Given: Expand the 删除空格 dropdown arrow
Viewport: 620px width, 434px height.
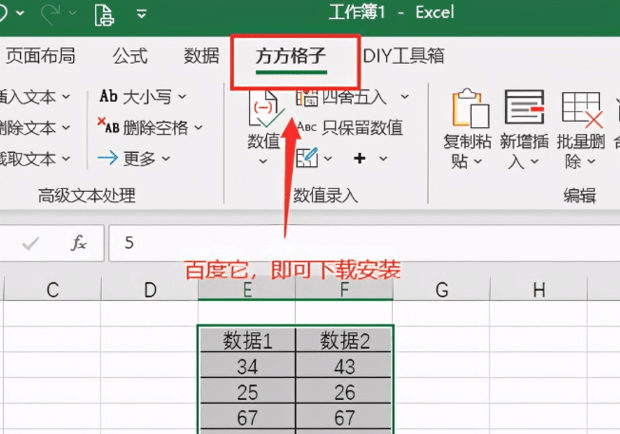Looking at the screenshot, I should click(x=198, y=127).
